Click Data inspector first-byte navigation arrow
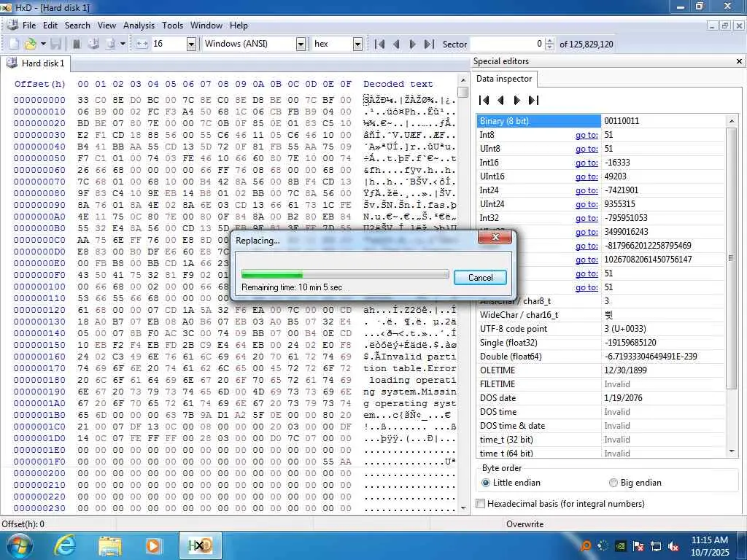Viewport: 747px width, 560px height. click(x=484, y=100)
